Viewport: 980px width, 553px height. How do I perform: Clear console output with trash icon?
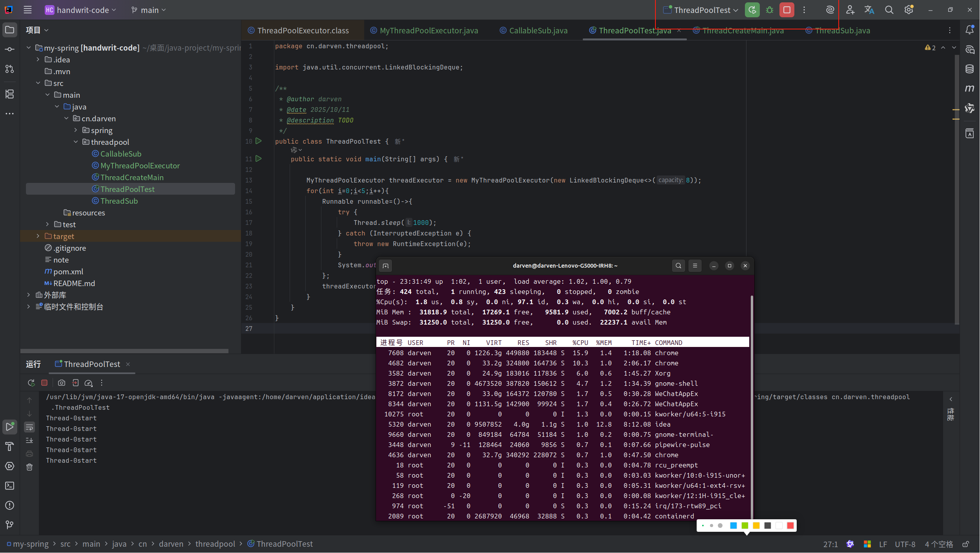29,467
